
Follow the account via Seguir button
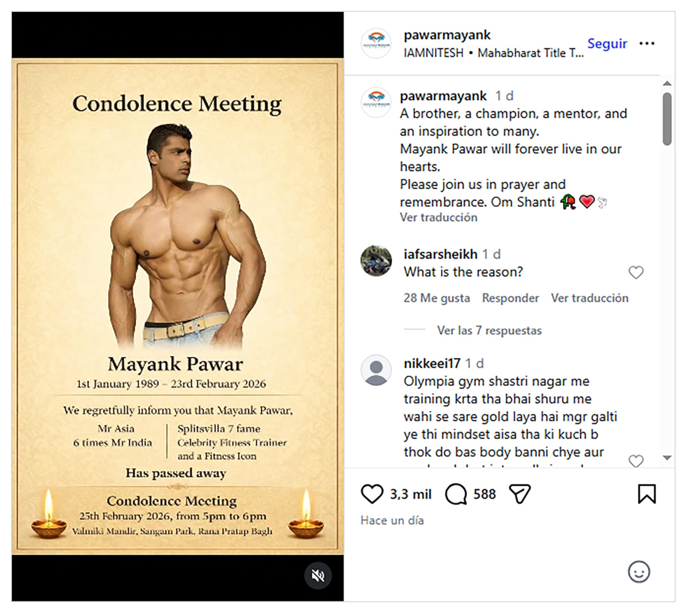point(608,43)
